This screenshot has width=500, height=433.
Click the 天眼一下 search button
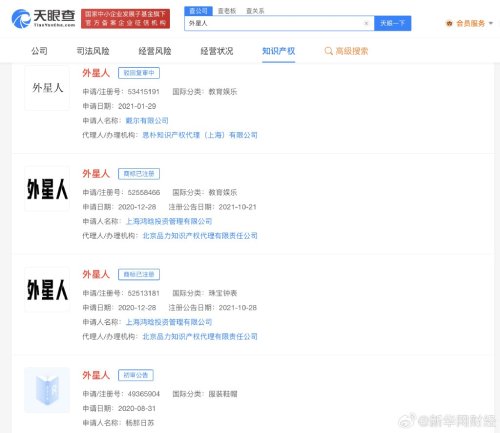[392, 23]
